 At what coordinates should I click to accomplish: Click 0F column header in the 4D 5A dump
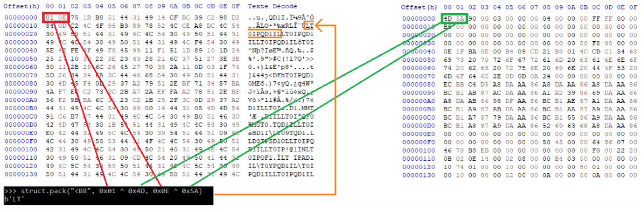coord(633,7)
